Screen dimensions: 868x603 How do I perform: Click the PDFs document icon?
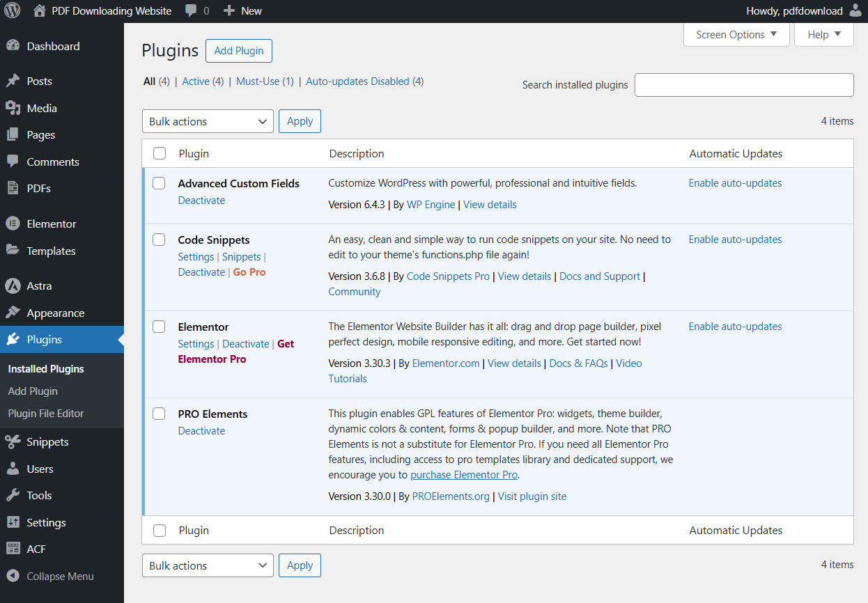(13, 188)
